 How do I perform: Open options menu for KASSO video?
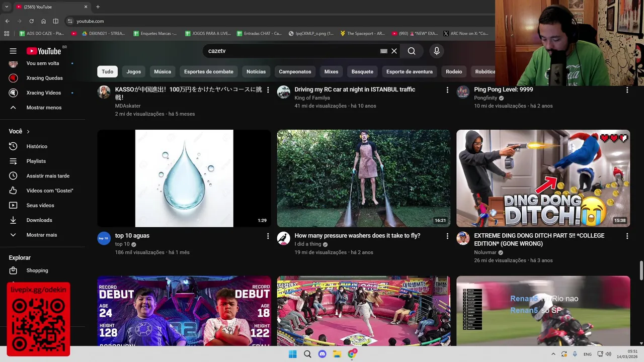268,90
